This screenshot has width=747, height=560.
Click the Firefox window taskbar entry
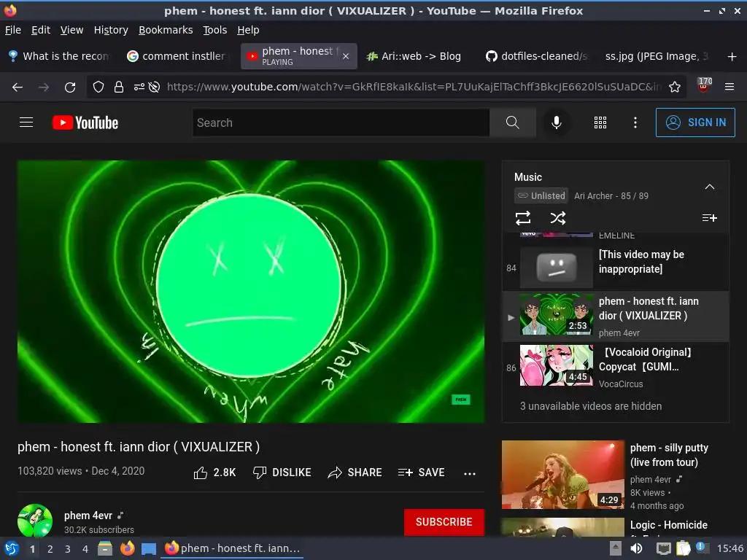pyautogui.click(x=233, y=548)
